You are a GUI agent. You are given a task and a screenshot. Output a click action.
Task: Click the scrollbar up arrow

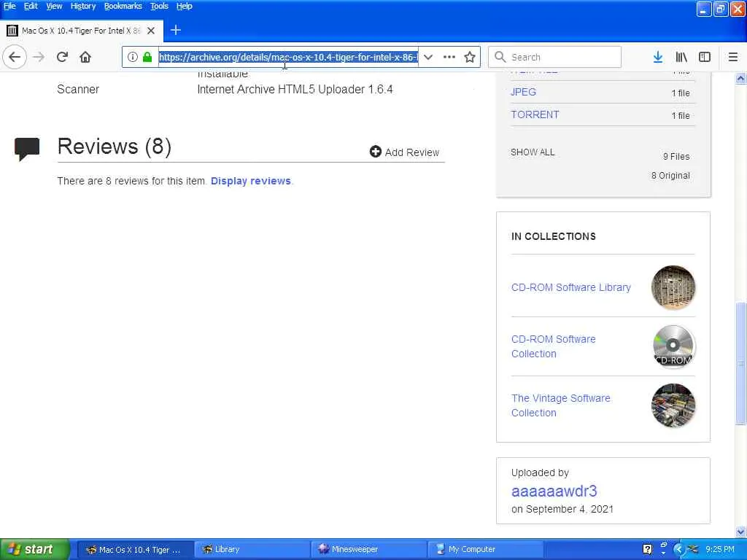pyautogui.click(x=740, y=78)
